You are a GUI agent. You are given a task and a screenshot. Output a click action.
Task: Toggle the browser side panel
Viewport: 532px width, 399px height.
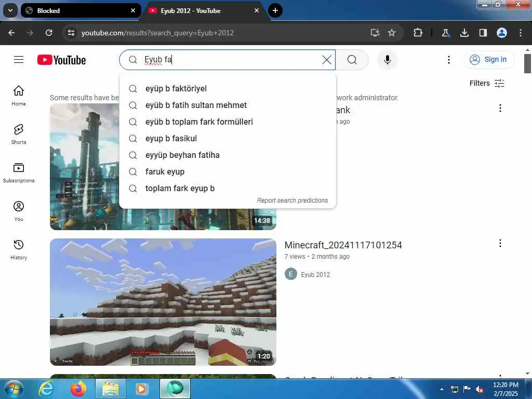pos(483,33)
